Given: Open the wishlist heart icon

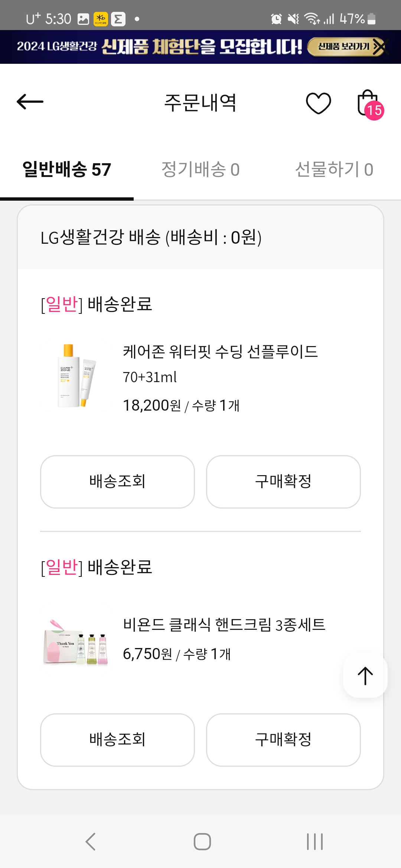Looking at the screenshot, I should (x=318, y=103).
